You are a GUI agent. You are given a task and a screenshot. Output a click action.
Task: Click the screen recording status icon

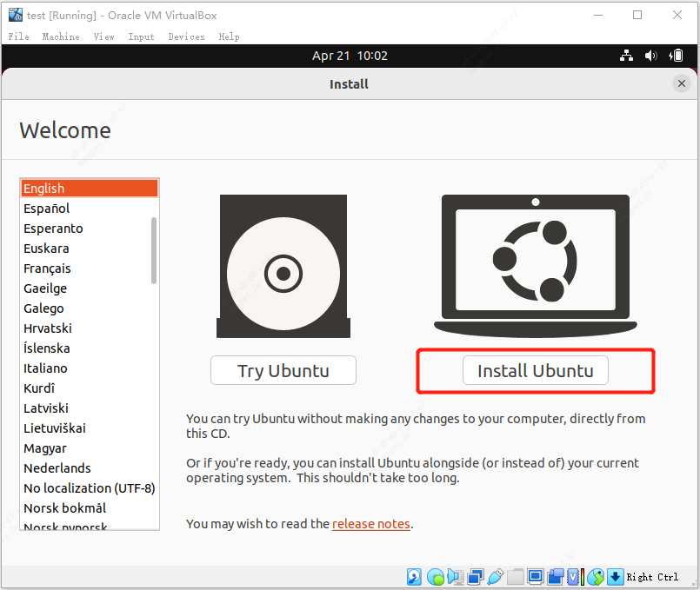click(x=556, y=577)
